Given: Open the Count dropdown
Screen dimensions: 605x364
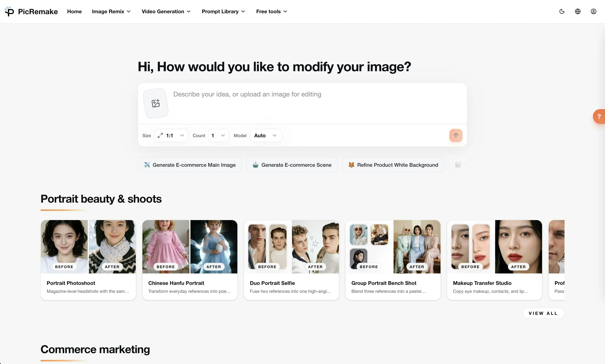Looking at the screenshot, I should tap(218, 135).
